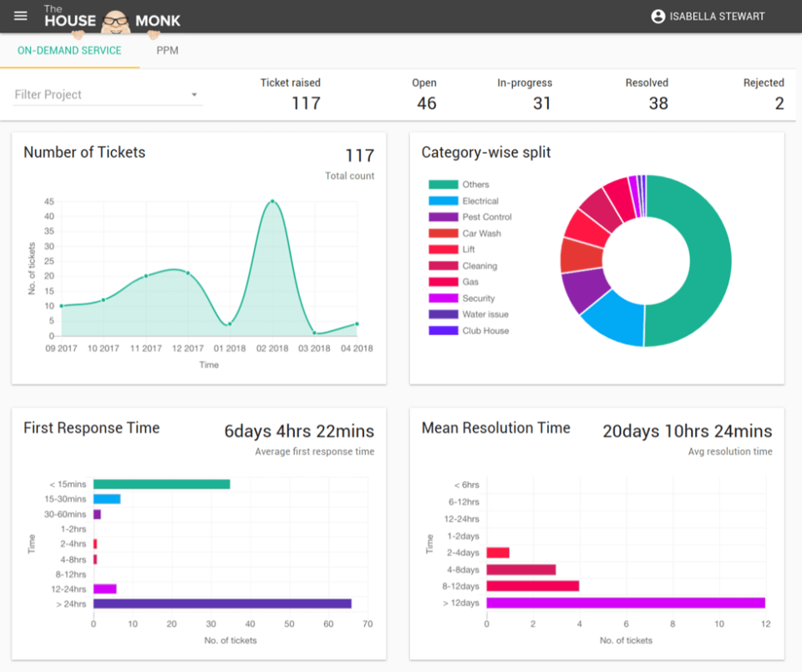Toggle Pest Control legend color swatch
802x672 pixels.
click(x=443, y=217)
